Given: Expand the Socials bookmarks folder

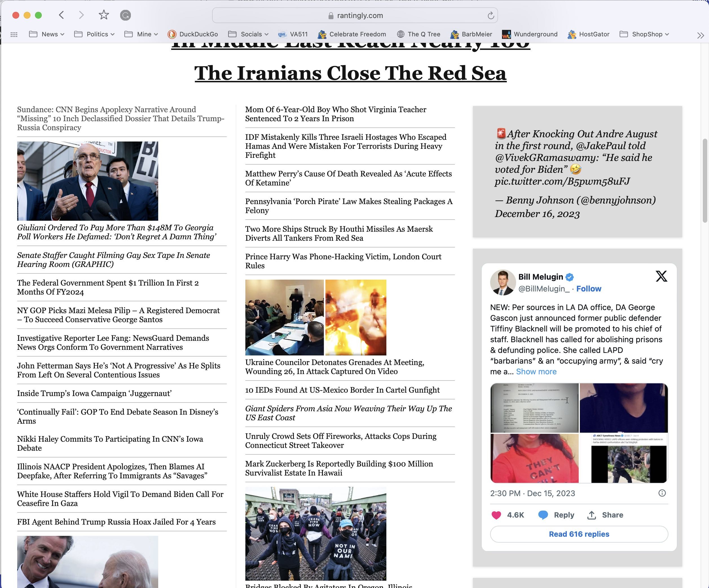Looking at the screenshot, I should click(x=248, y=34).
